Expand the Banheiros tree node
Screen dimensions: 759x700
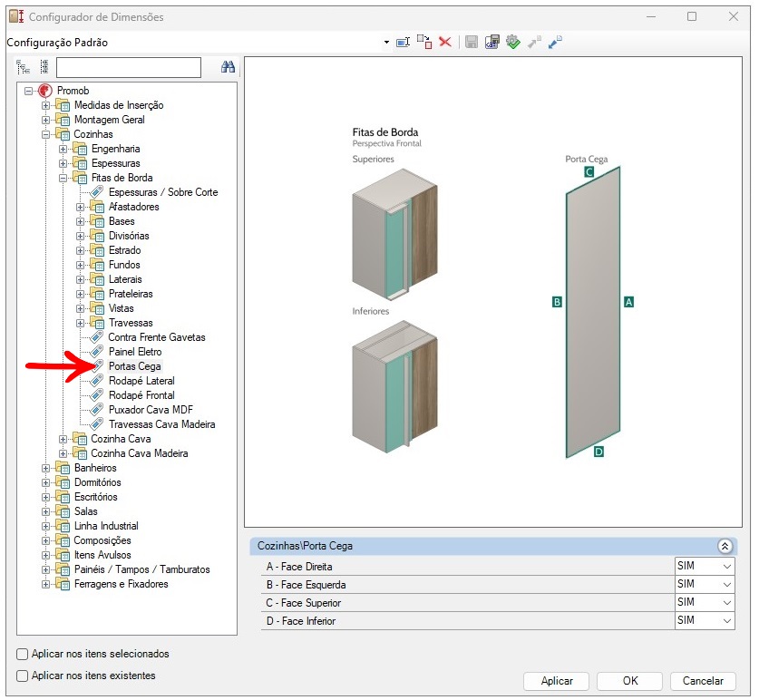[x=46, y=468]
